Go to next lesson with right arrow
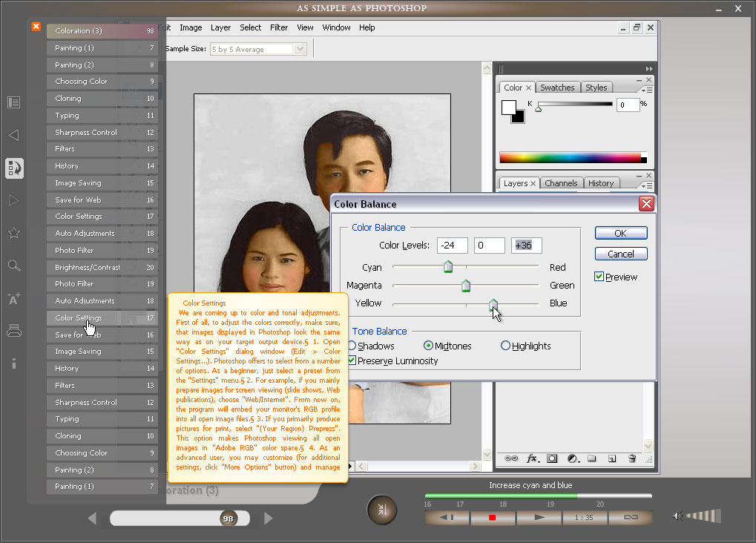The width and height of the screenshot is (756, 543). [269, 519]
